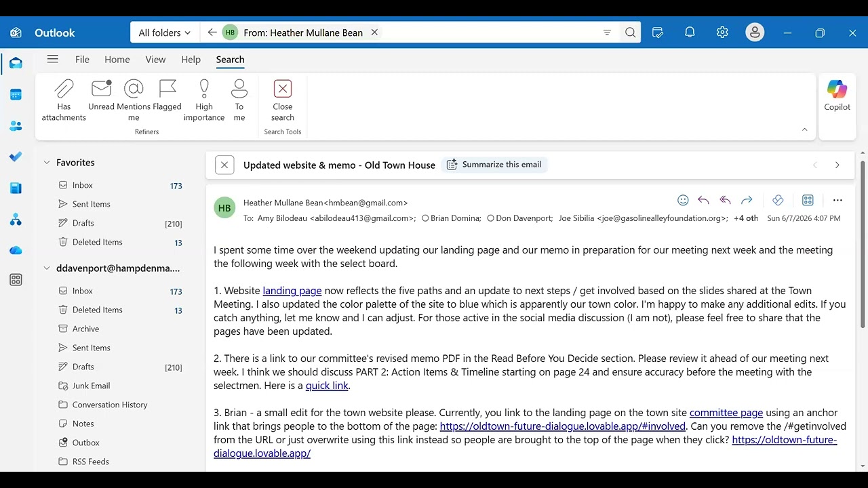Filter results by Mentions me
The height and width of the screenshot is (488, 868).
(x=134, y=100)
